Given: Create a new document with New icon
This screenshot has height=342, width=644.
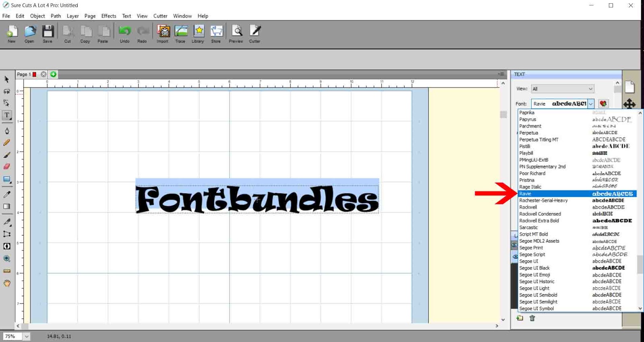Looking at the screenshot, I should coord(12,33).
